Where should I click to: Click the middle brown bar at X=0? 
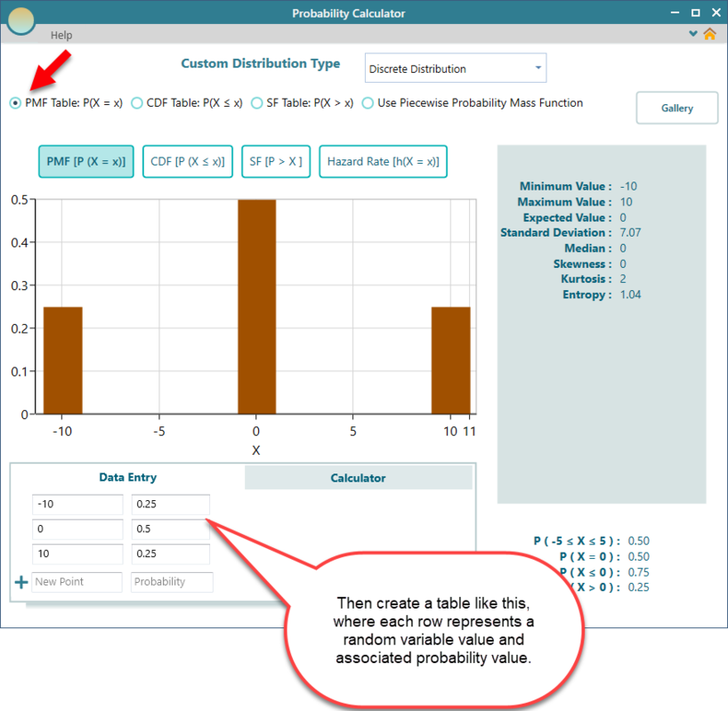pos(256,306)
